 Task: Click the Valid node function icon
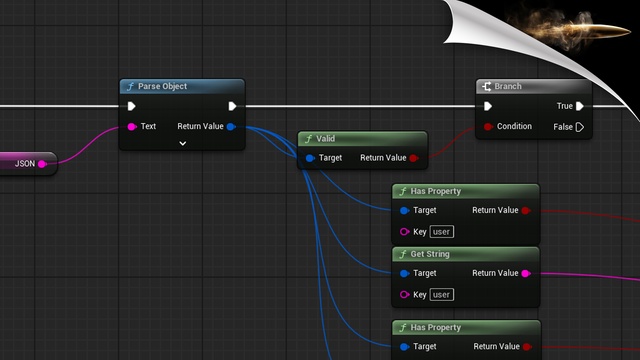tap(309, 139)
